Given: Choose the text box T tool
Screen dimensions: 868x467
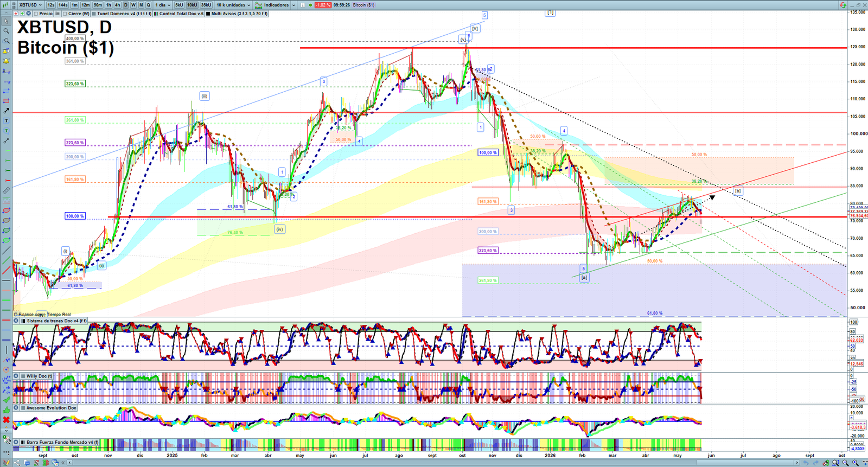Looking at the screenshot, I should coord(7,120).
